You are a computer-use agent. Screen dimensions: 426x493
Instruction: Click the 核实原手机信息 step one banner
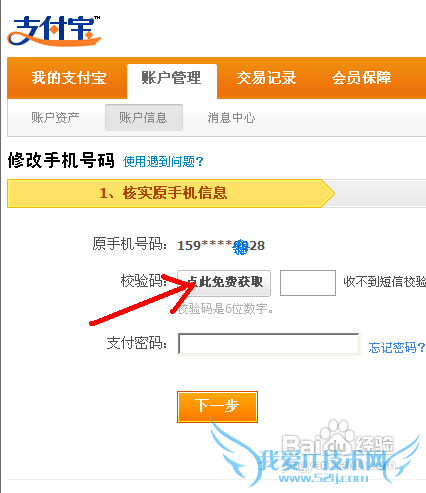tap(170, 193)
